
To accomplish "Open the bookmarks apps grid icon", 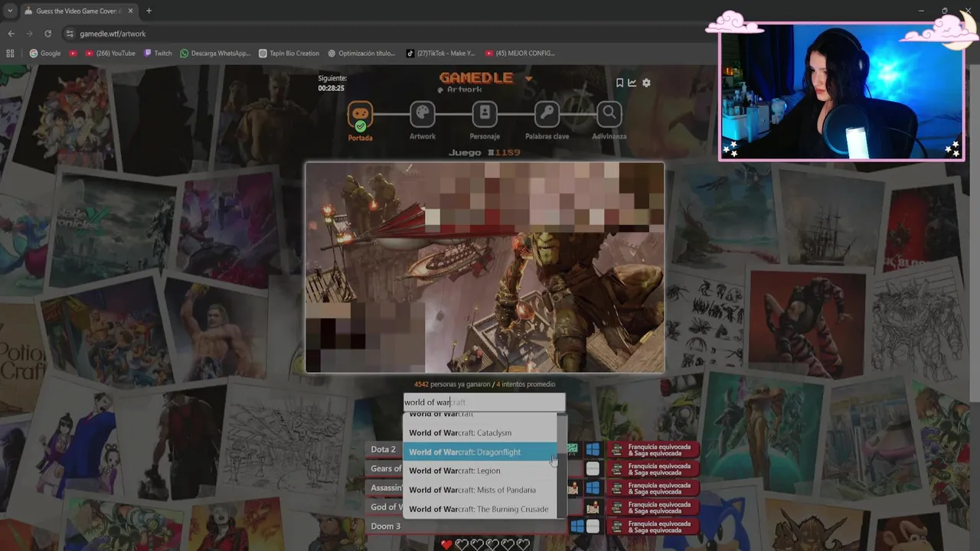I will tap(10, 54).
